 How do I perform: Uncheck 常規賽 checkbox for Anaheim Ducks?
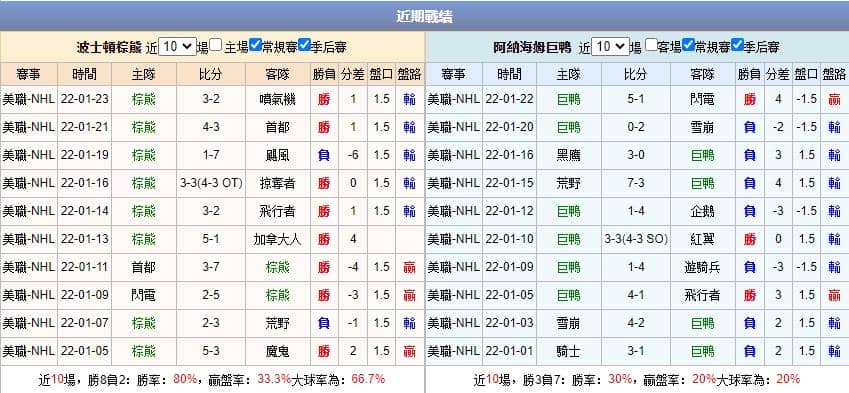[x=688, y=45]
